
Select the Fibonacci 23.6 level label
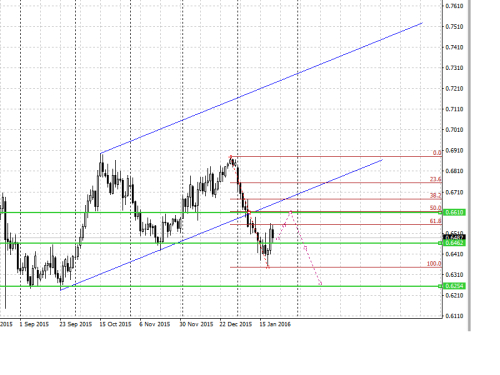tap(435, 179)
